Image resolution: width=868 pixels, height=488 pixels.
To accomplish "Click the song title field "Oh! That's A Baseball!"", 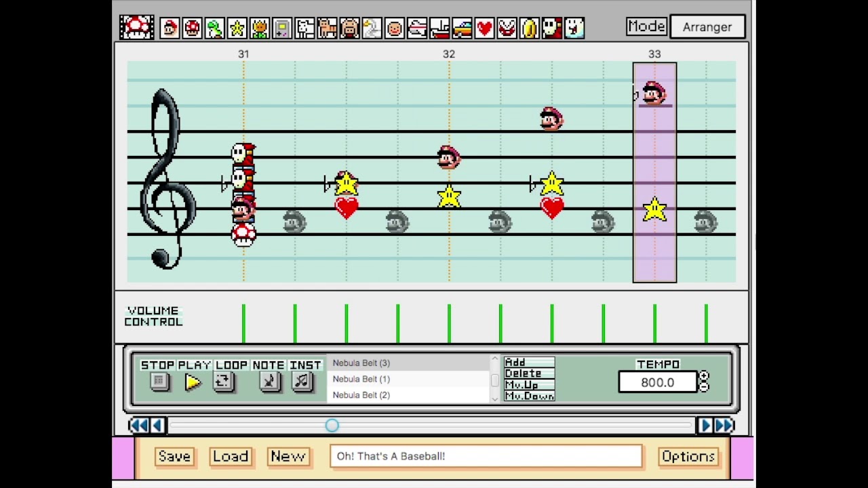I will [x=486, y=456].
